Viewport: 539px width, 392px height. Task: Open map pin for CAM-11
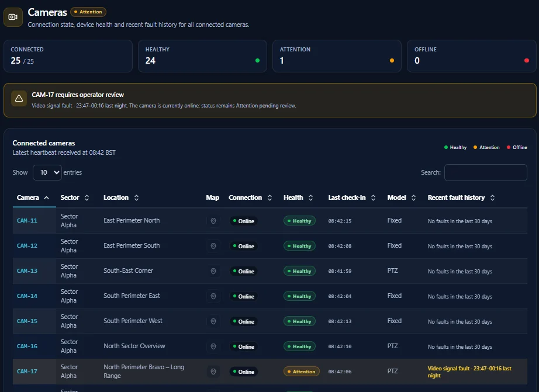click(213, 221)
